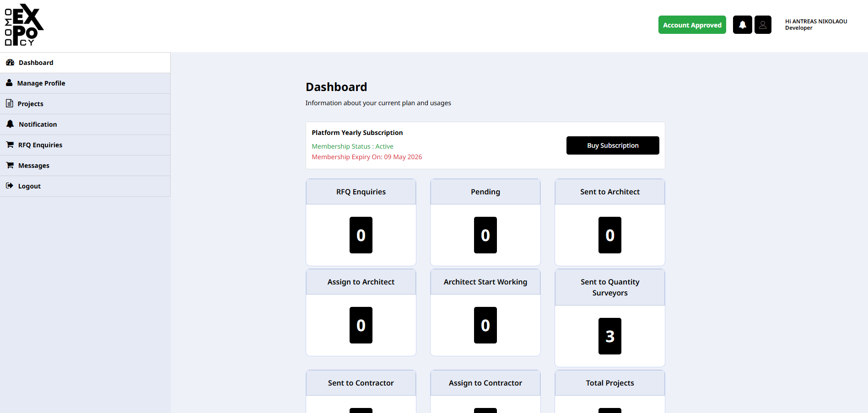The width and height of the screenshot is (868, 413).
Task: Click the Sent to Quantity Surveyors count 3
Action: 610,336
